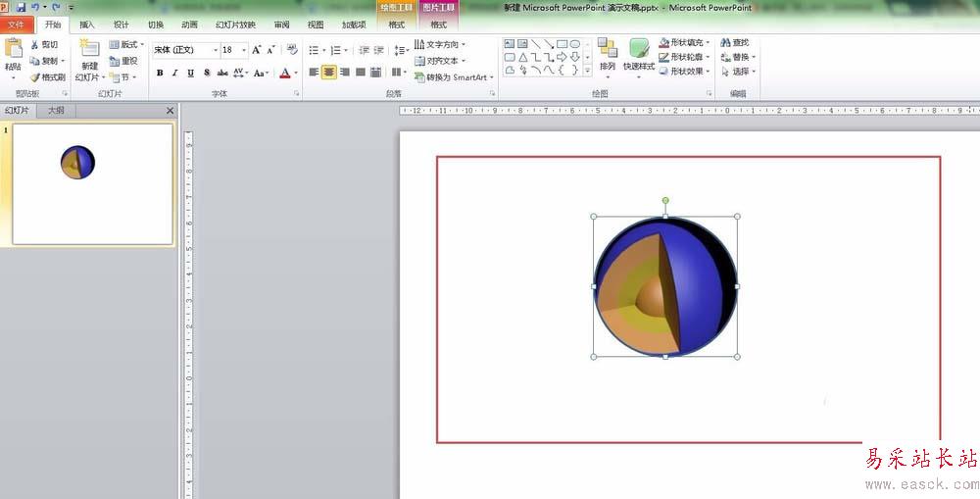980x499 pixels.
Task: Click the Save icon in quick access toolbar
Action: pyautogui.click(x=21, y=7)
